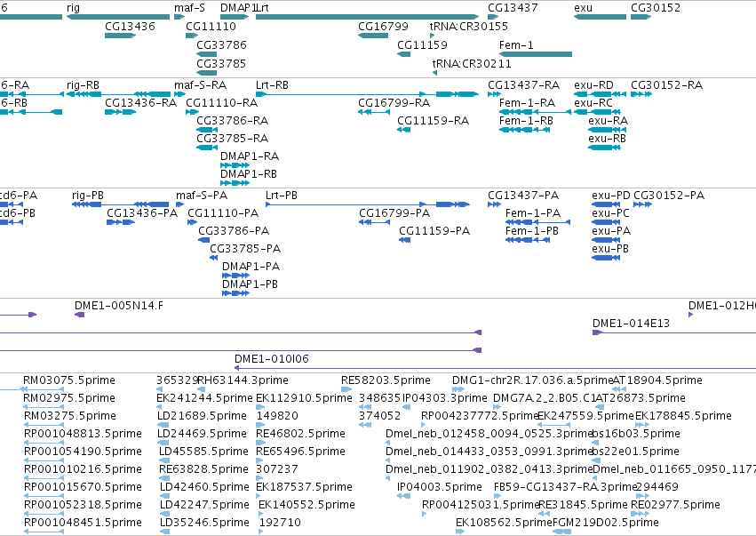Click the exu-PD protein label
756x536 pixels.
tap(611, 196)
